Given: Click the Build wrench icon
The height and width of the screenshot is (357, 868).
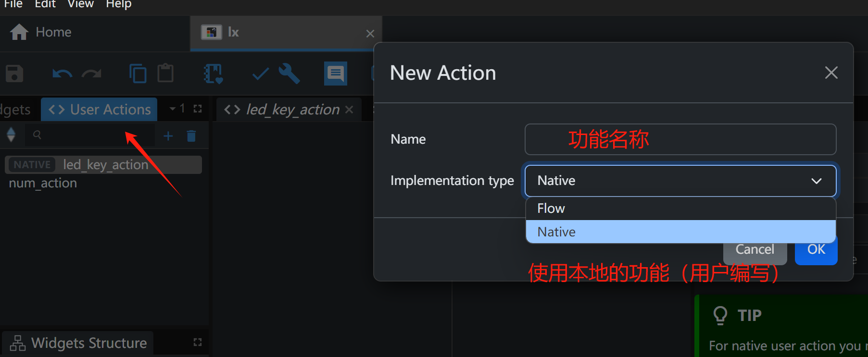Looking at the screenshot, I should [x=289, y=74].
